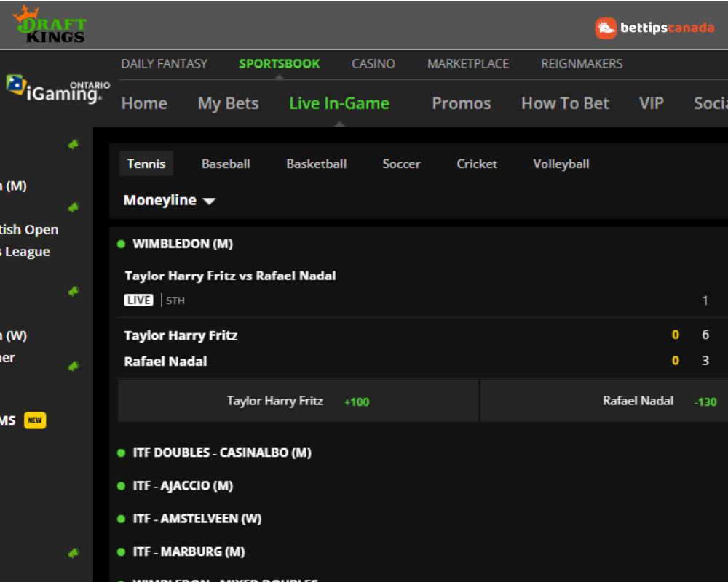Select Live In-Game menu item
This screenshot has height=582, width=728.
(x=339, y=103)
